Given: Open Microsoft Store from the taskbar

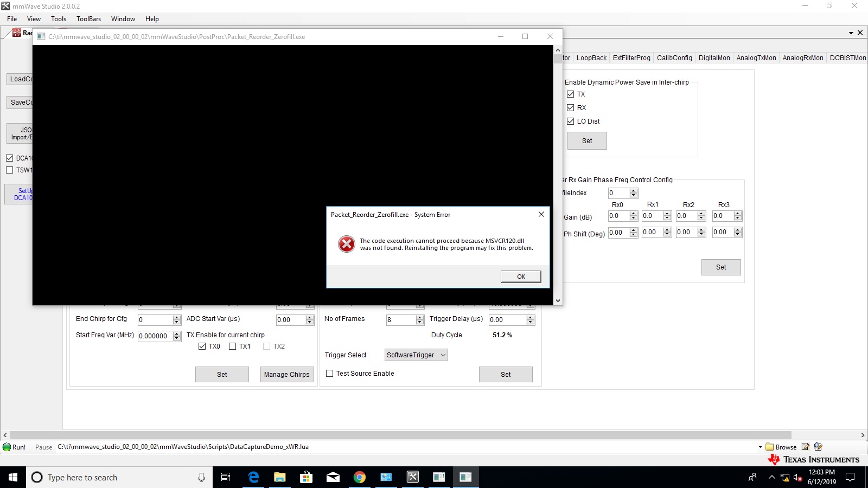Looking at the screenshot, I should pos(306,477).
